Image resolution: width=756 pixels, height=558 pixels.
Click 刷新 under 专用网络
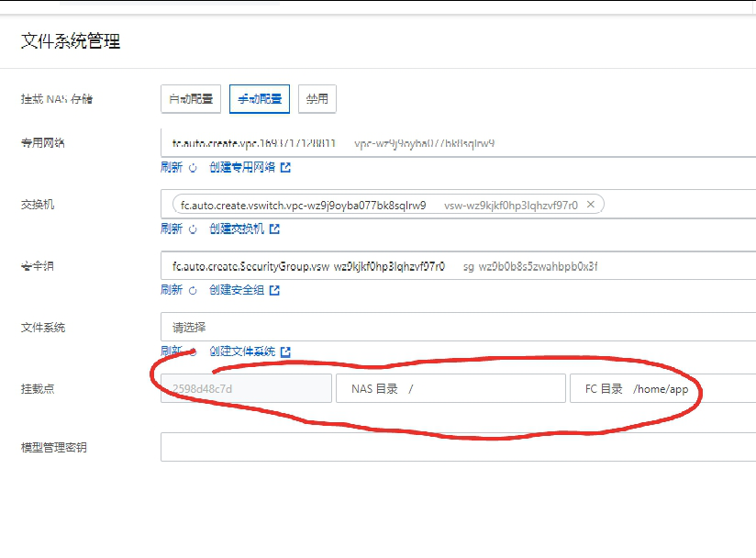click(x=172, y=167)
